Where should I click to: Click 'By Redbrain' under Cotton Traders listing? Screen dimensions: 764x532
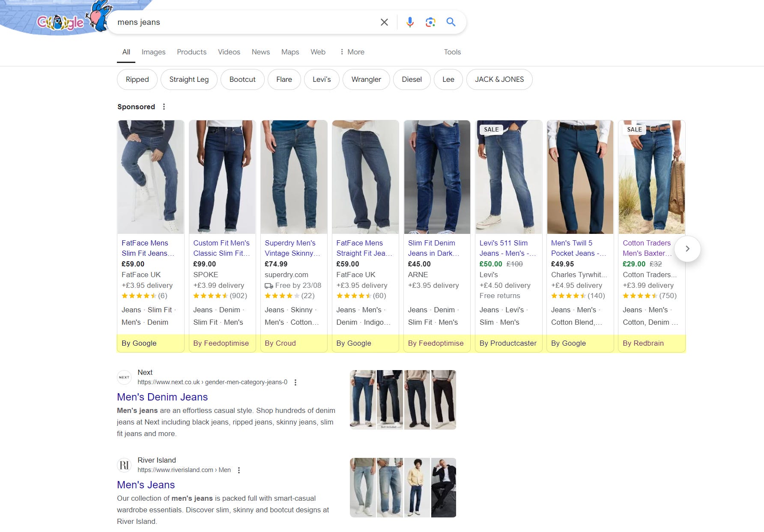click(643, 343)
